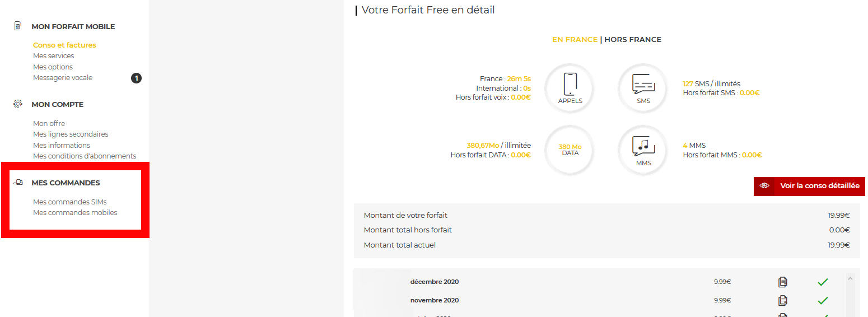This screenshot has width=868, height=317.
Task: Go to Mes commandes mobiles
Action: tap(75, 213)
